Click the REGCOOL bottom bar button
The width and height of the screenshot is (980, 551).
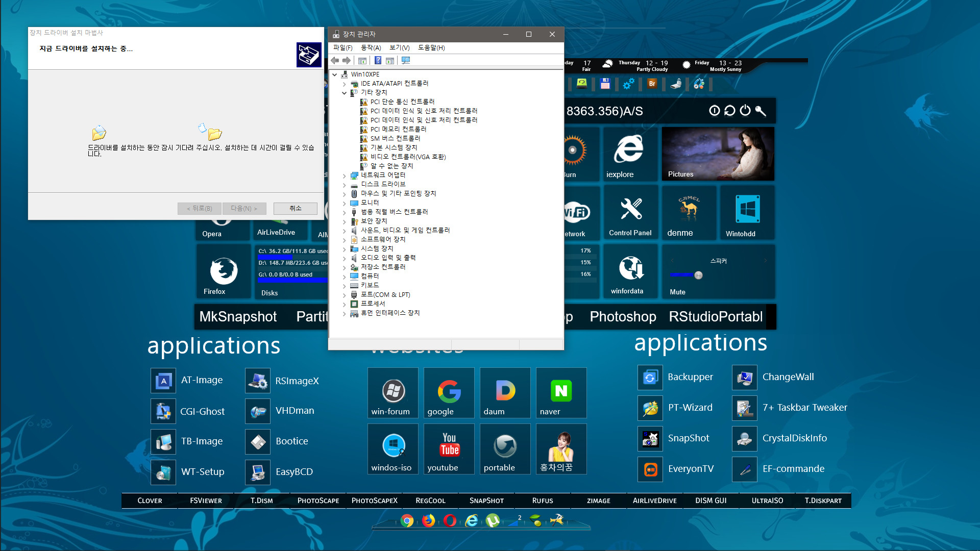tap(430, 501)
